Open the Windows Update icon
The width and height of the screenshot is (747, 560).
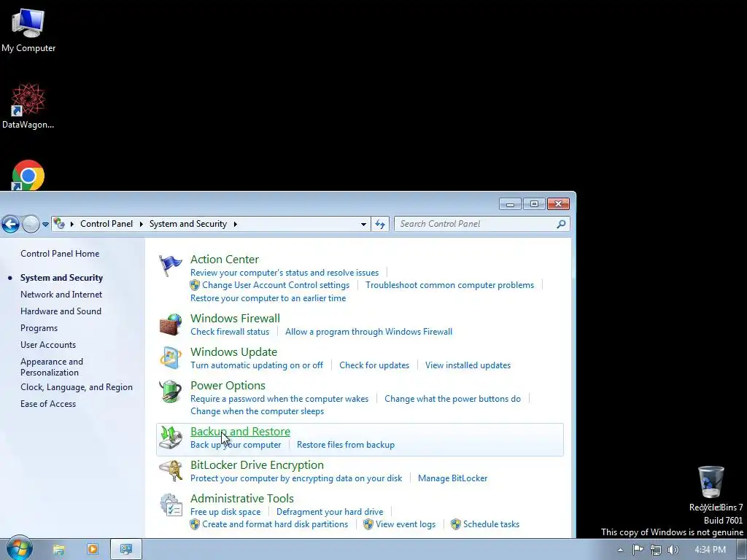tap(170, 357)
